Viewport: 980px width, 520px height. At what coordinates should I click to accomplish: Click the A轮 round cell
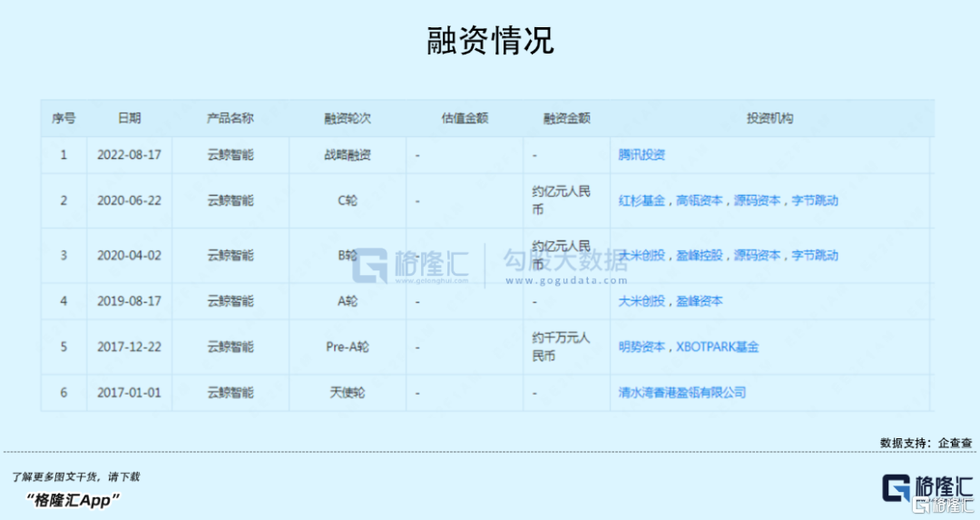pyautogui.click(x=348, y=301)
